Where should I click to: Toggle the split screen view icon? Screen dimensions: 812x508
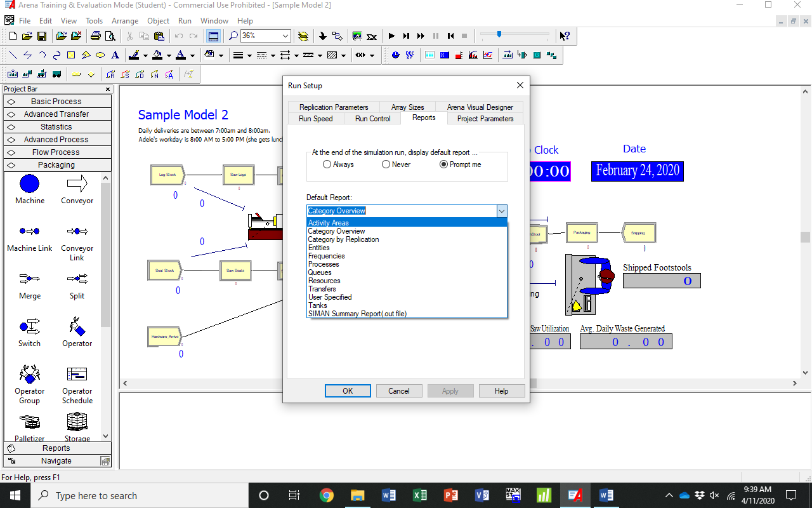[x=213, y=36]
